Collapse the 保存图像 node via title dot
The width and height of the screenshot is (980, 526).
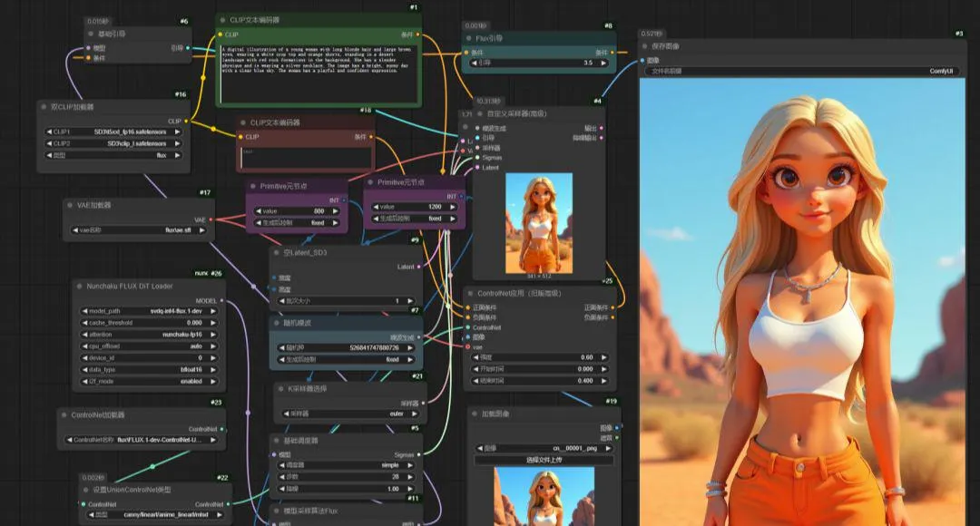644,46
